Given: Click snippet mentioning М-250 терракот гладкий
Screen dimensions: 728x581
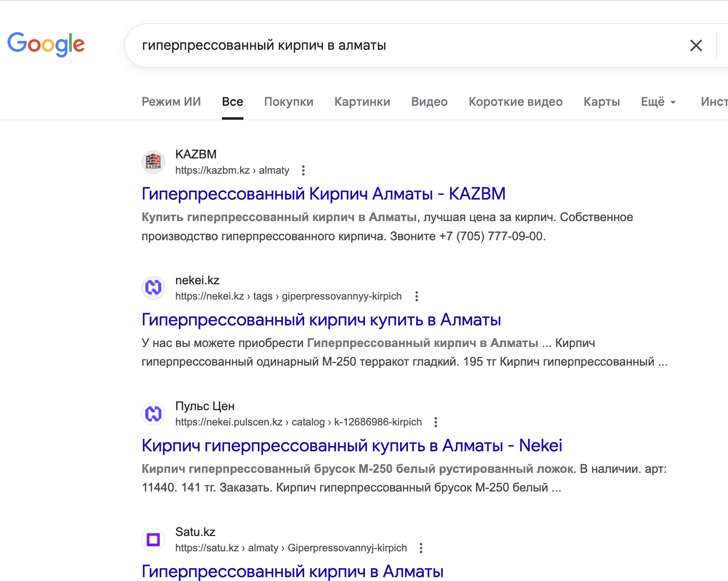Looking at the screenshot, I should click(405, 362).
